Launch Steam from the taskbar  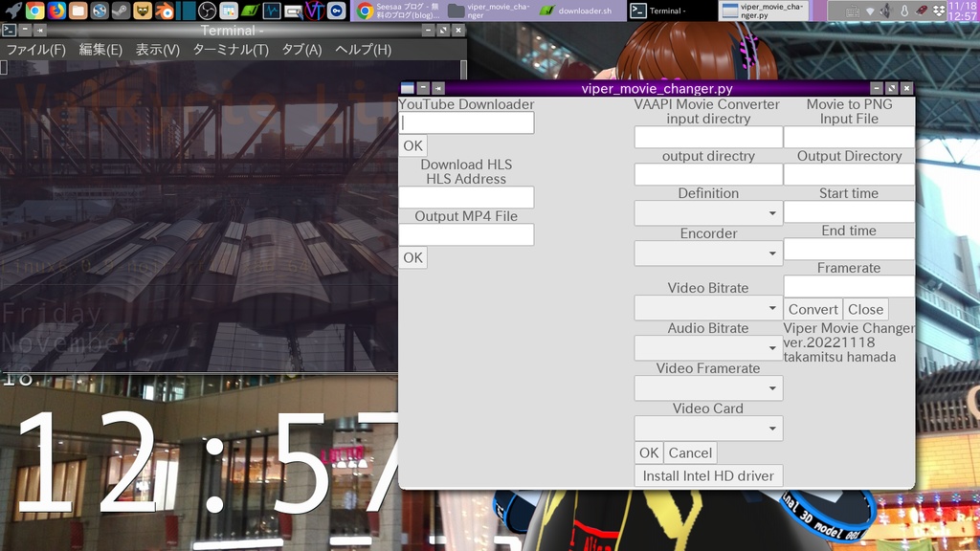(121, 12)
